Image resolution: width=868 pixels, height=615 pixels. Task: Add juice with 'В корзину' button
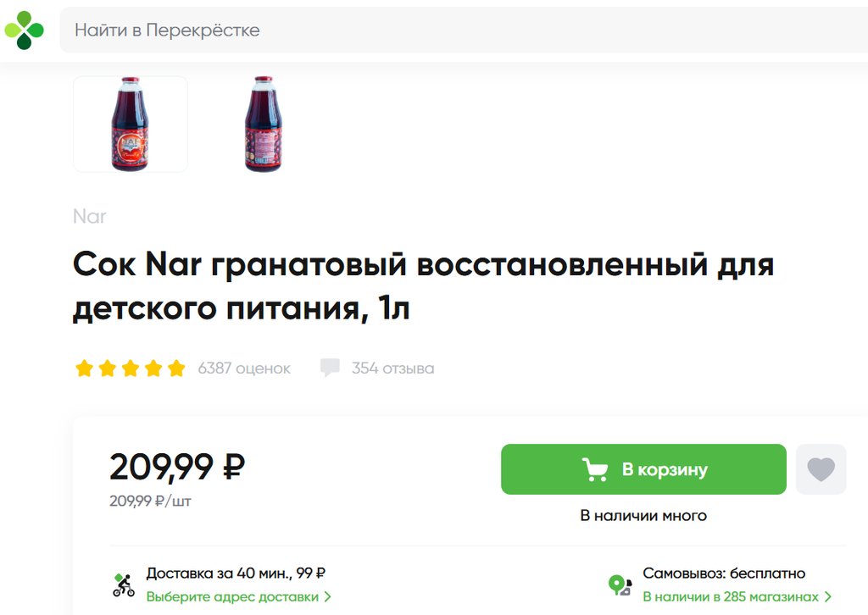coord(643,469)
